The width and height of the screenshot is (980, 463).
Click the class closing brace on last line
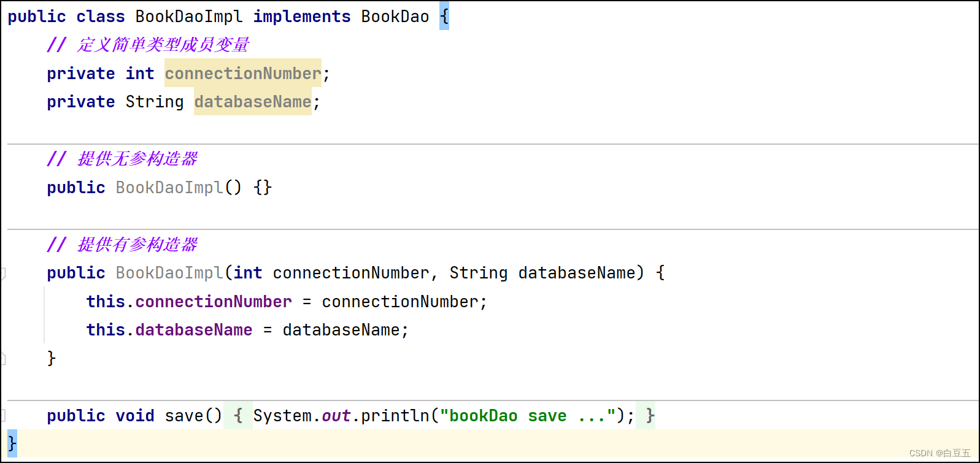(x=12, y=443)
